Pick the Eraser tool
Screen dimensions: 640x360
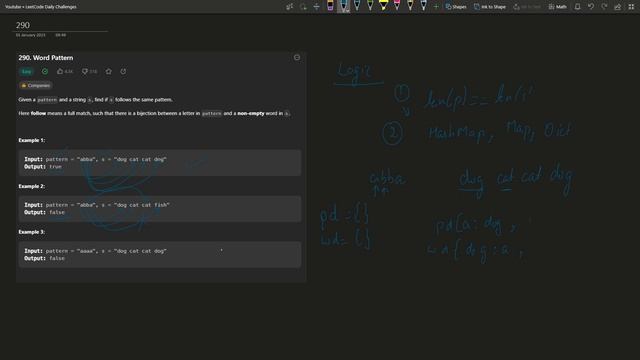pos(330,6)
